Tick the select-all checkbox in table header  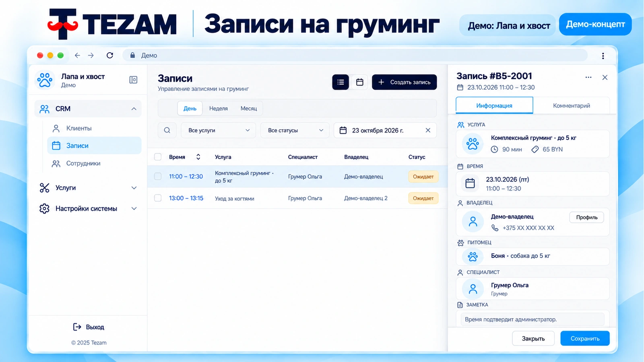pos(158,157)
